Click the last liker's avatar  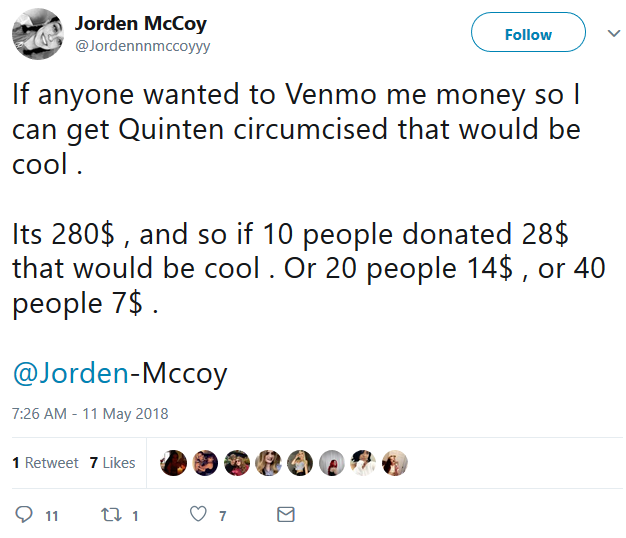click(395, 463)
